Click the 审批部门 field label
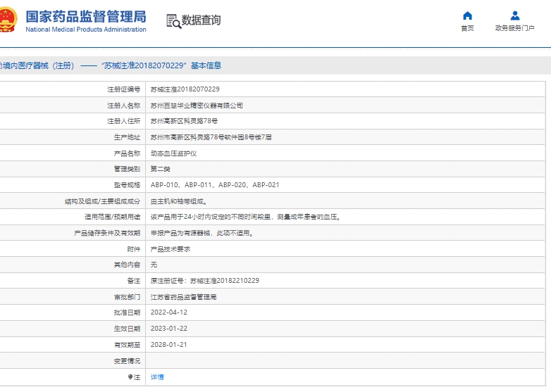This screenshot has width=551, height=392. click(127, 297)
